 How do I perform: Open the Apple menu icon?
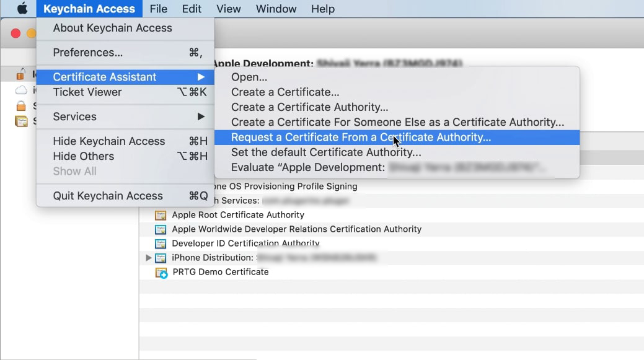[x=22, y=8]
